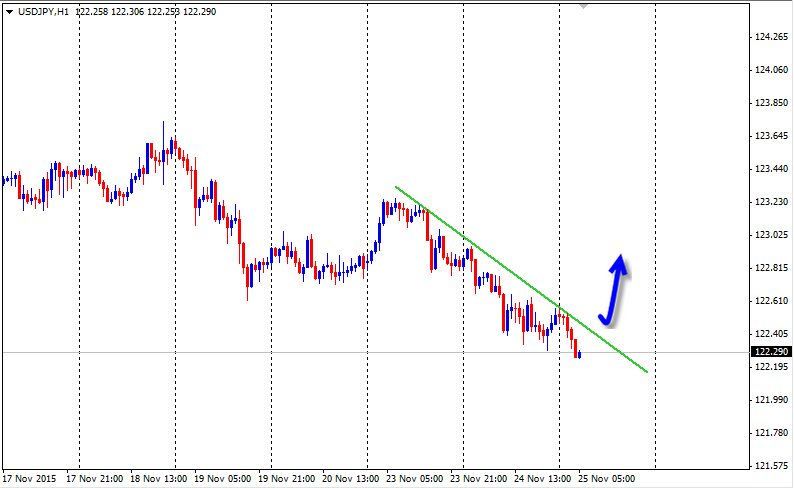The image size is (794, 488).
Task: Select the current price label 122.290
Action: (x=772, y=352)
